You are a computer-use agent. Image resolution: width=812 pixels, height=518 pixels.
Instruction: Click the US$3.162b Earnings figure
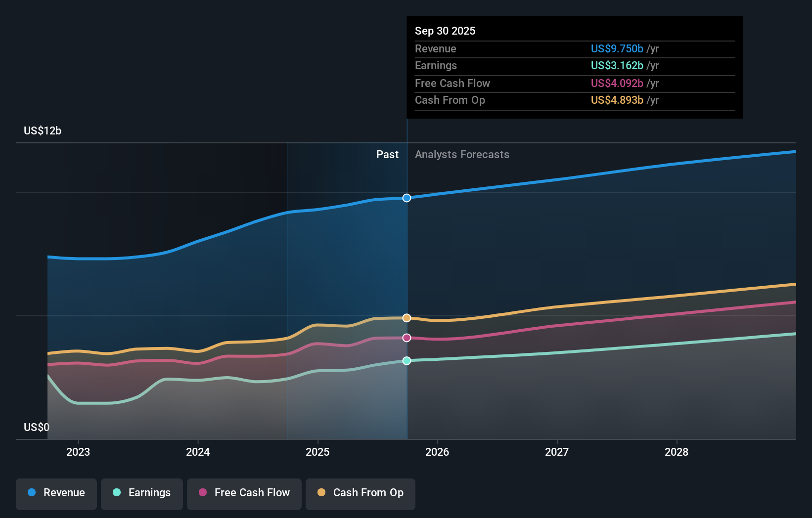click(616, 65)
